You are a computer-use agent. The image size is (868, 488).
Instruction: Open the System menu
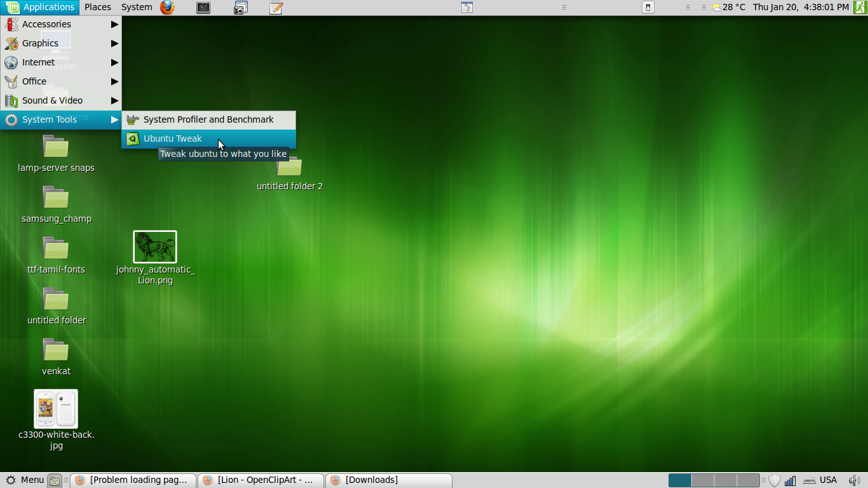[136, 7]
